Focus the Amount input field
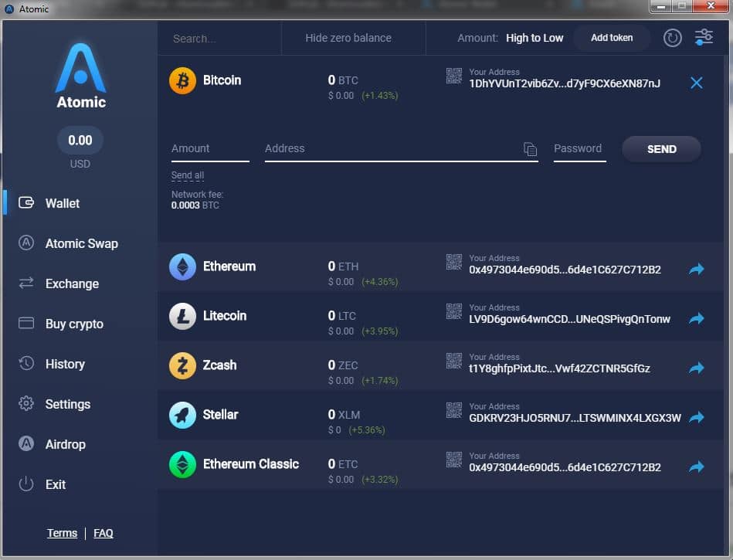 (x=210, y=150)
